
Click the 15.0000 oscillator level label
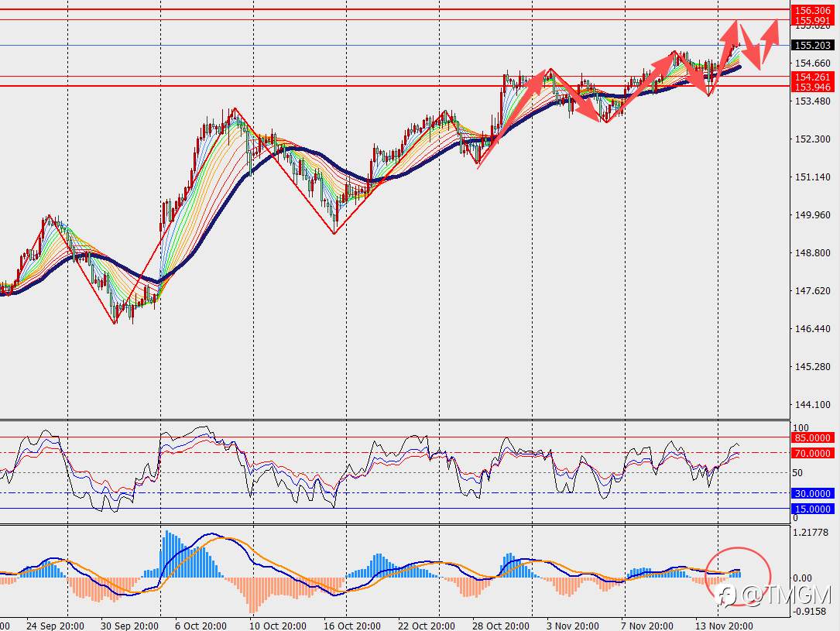click(813, 509)
